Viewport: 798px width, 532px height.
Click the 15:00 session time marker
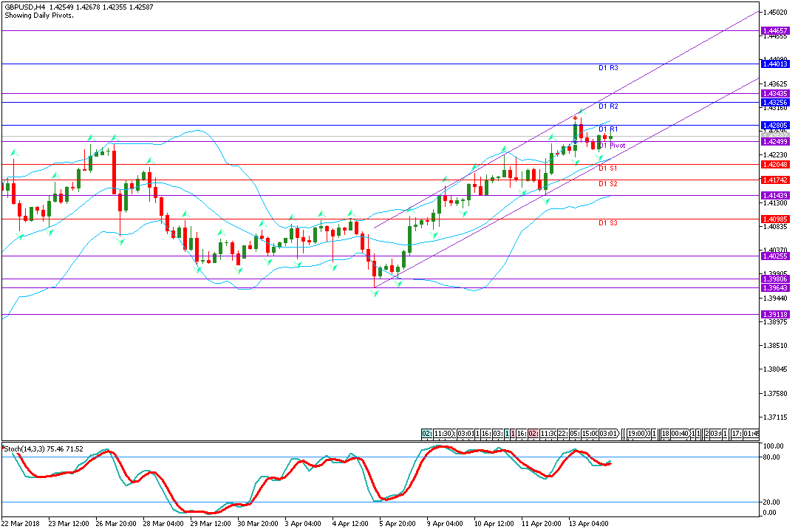(590, 434)
